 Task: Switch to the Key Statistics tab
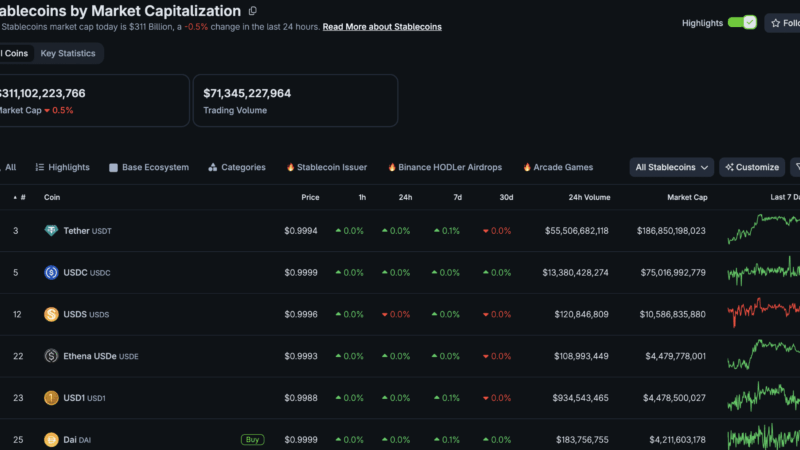[68, 53]
